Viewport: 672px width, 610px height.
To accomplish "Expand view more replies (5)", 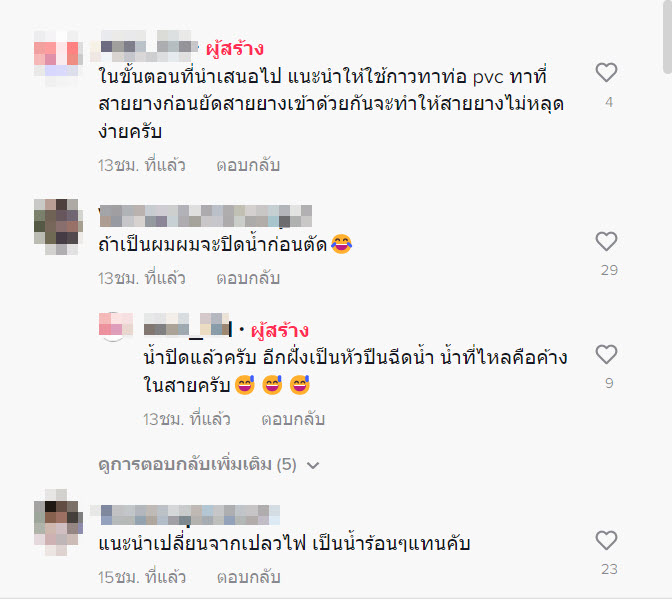I will click(209, 465).
